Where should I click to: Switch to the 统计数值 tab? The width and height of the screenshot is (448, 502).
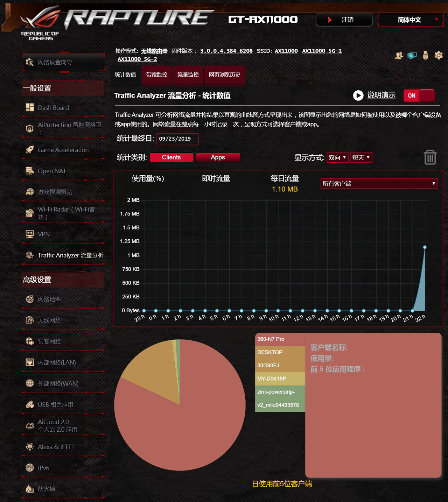point(125,75)
